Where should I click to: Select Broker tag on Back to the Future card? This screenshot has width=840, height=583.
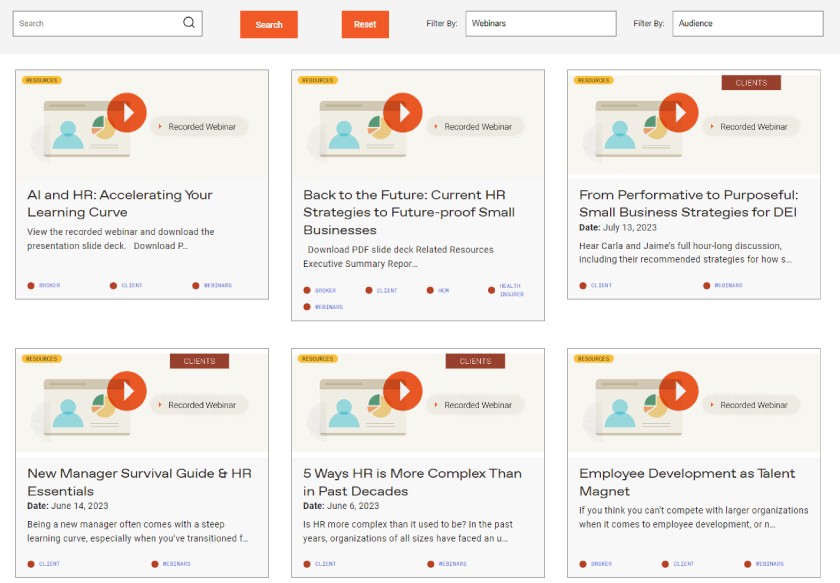tap(320, 290)
